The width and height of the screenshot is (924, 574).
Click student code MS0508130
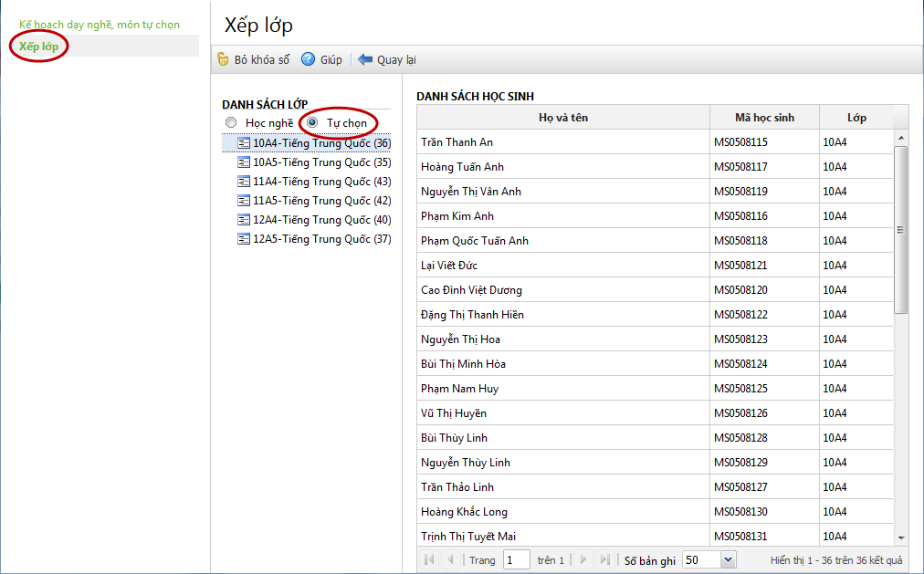(x=740, y=512)
